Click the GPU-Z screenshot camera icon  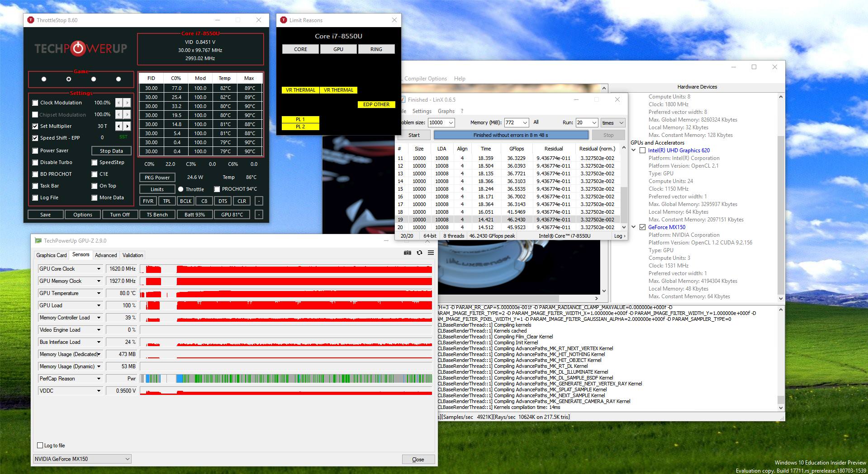407,253
